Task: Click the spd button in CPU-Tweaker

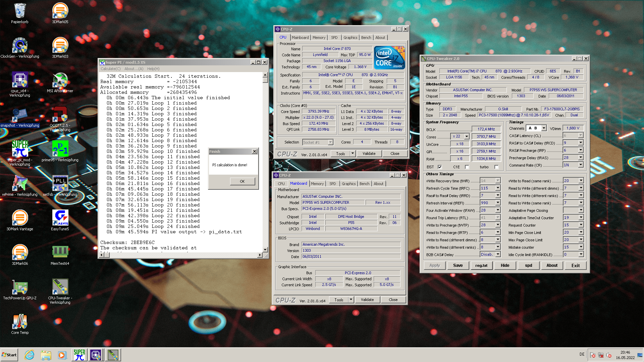Action: (x=528, y=265)
